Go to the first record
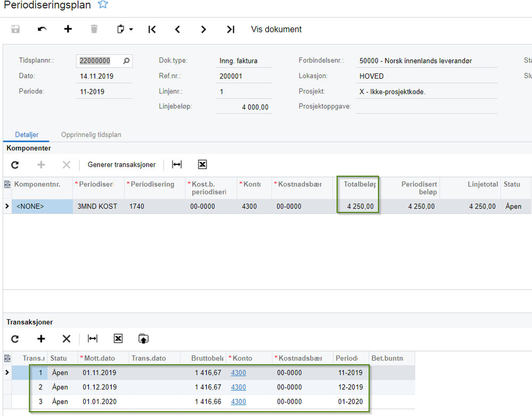 152,29
